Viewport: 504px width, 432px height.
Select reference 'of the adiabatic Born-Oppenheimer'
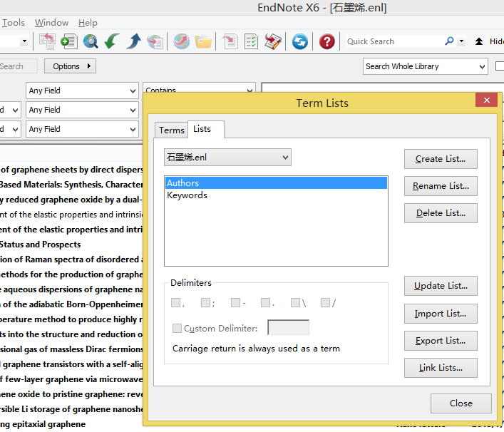pyautogui.click(x=71, y=304)
